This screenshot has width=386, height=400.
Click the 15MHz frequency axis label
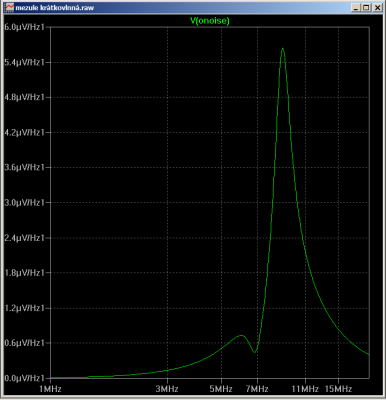pyautogui.click(x=338, y=389)
